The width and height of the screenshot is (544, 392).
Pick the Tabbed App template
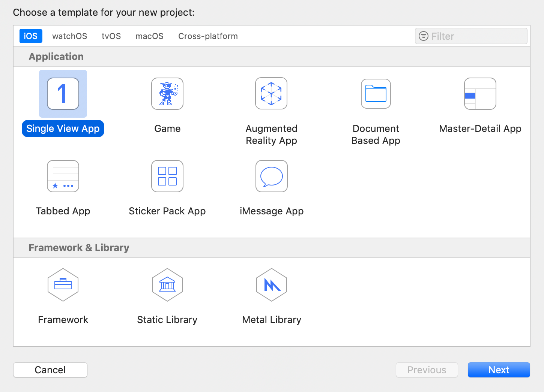pos(63,176)
